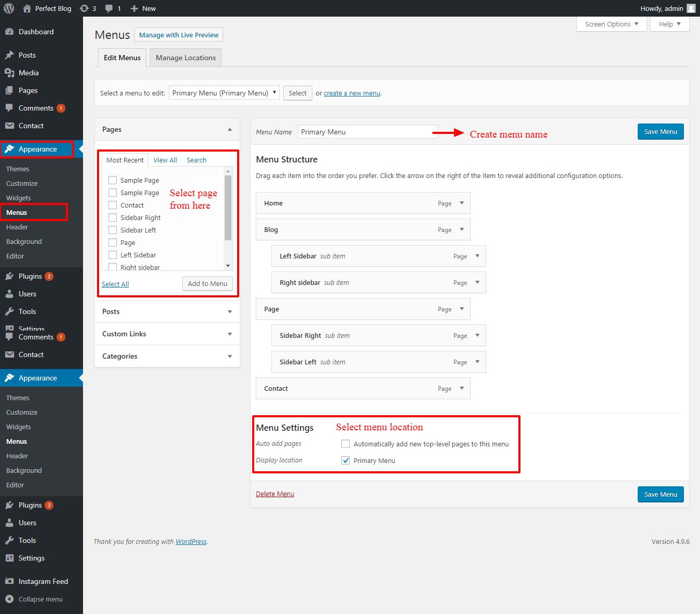Click the Add to Menu button
700x614 pixels.
(207, 283)
